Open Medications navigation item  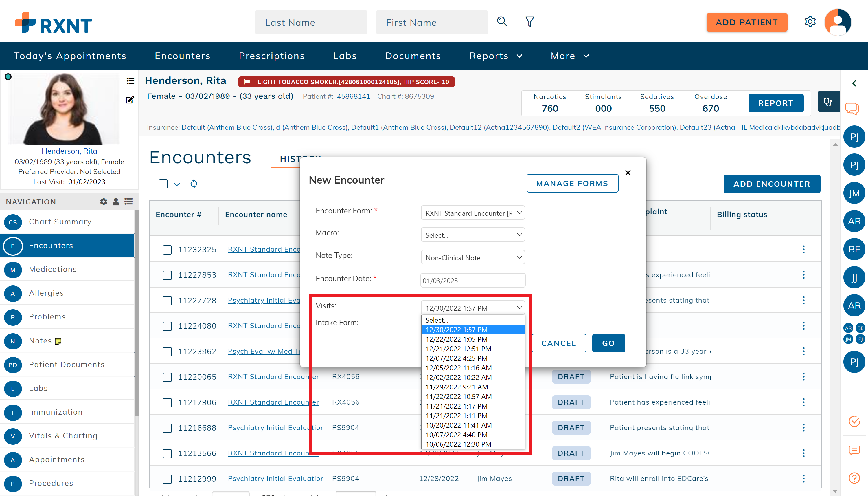tap(67, 269)
